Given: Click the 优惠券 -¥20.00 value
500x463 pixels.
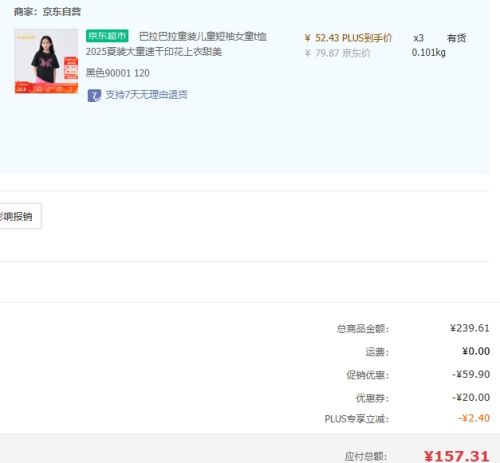Looking at the screenshot, I should coord(471,397).
